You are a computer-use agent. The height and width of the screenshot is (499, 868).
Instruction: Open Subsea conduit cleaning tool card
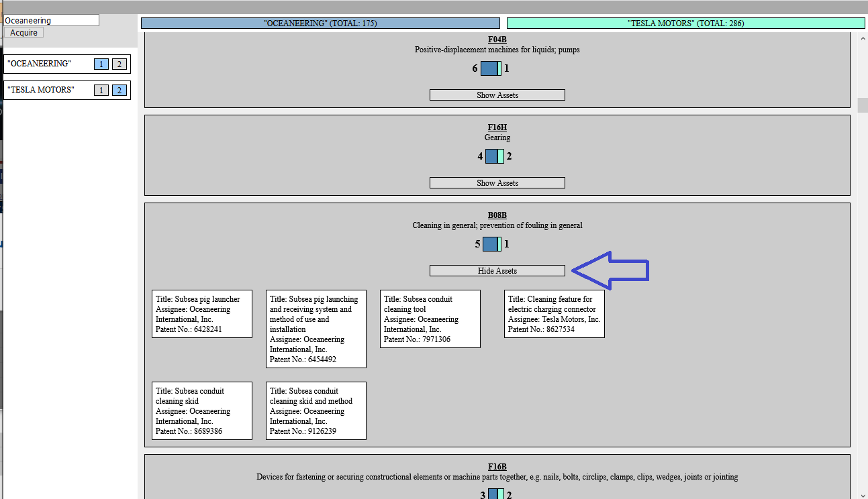[430, 319]
